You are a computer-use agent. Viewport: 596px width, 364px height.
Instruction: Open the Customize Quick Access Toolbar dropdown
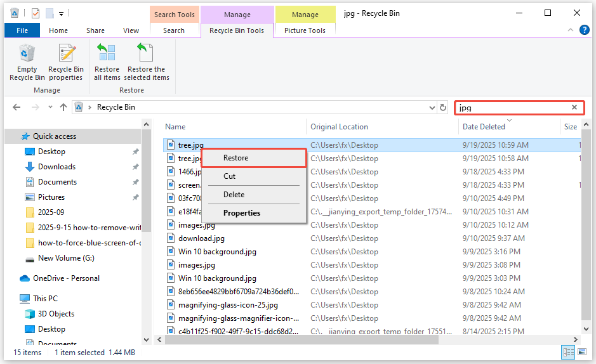pyautogui.click(x=61, y=14)
